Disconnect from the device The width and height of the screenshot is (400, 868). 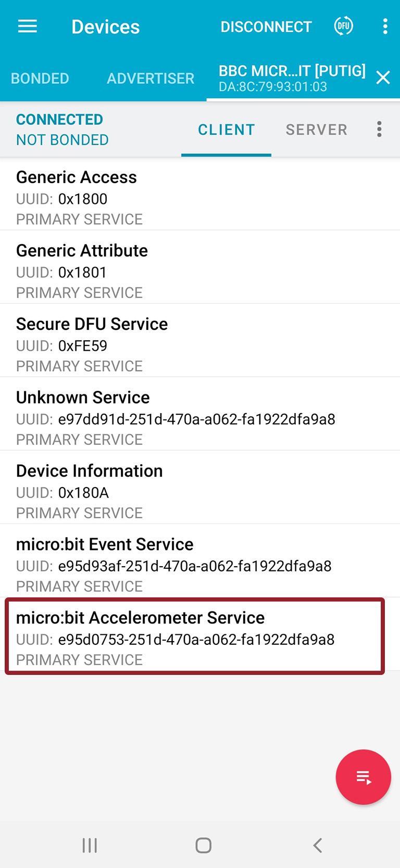pyautogui.click(x=266, y=27)
